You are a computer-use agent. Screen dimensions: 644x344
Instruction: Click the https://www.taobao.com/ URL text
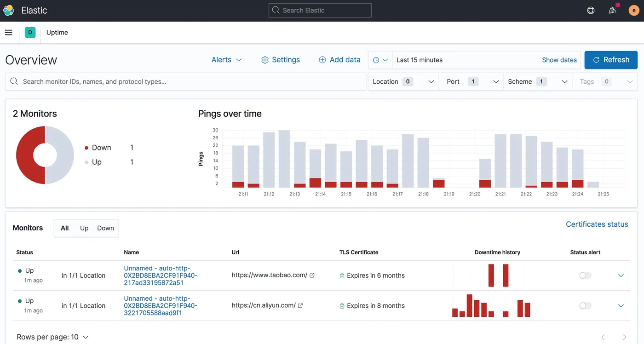[270, 275]
